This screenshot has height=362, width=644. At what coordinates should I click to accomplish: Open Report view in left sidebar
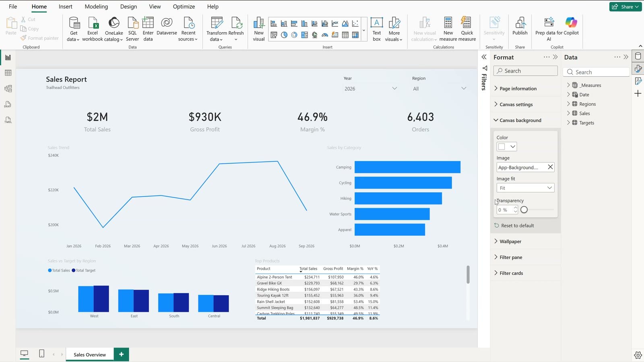pyautogui.click(x=8, y=58)
